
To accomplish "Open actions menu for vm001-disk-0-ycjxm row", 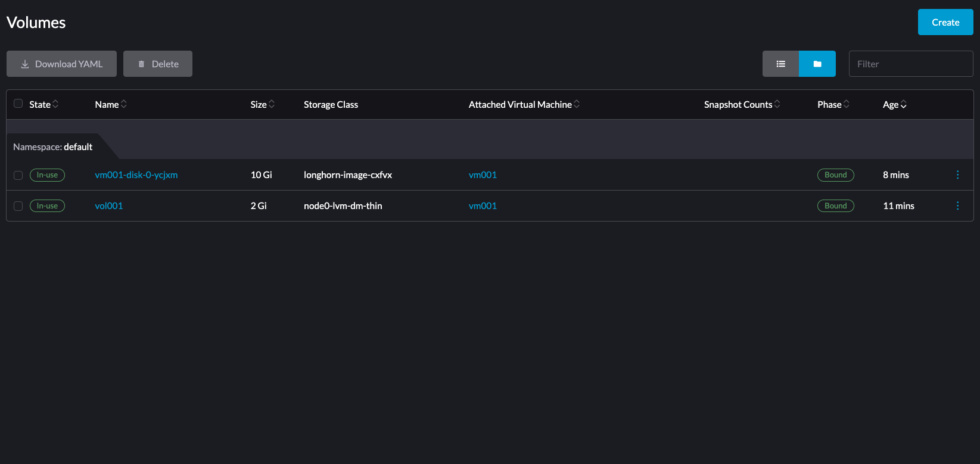I will pos(957,175).
